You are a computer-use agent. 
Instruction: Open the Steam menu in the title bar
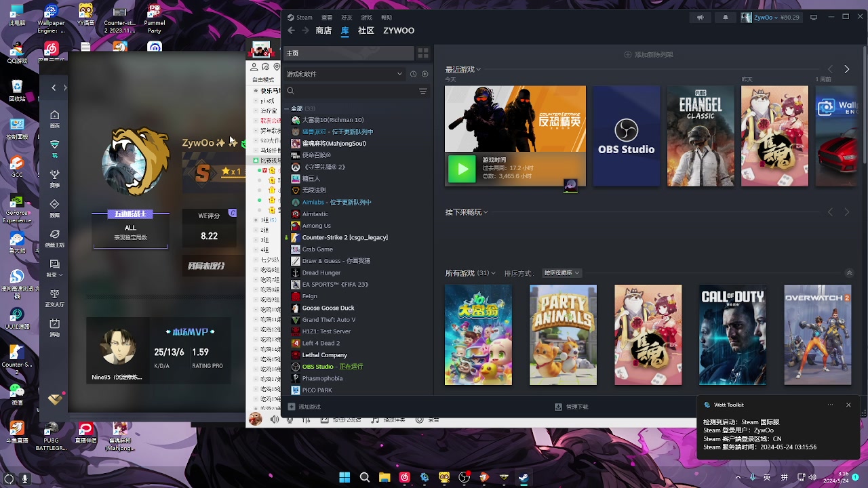pos(300,18)
